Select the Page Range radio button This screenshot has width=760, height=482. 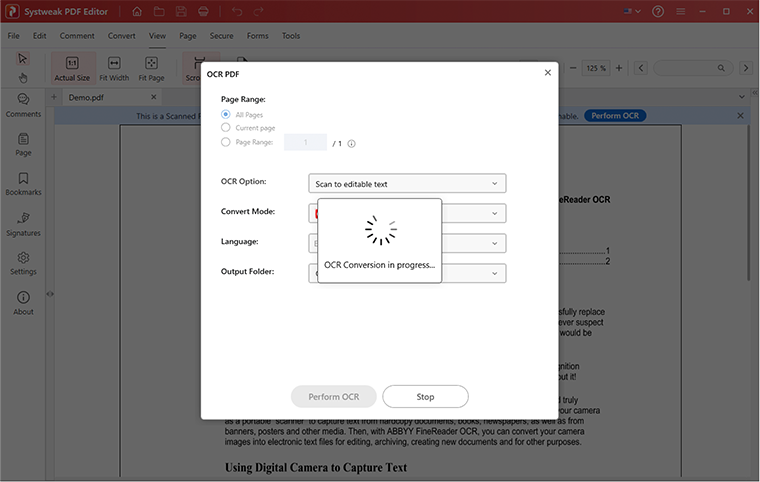pyautogui.click(x=225, y=142)
